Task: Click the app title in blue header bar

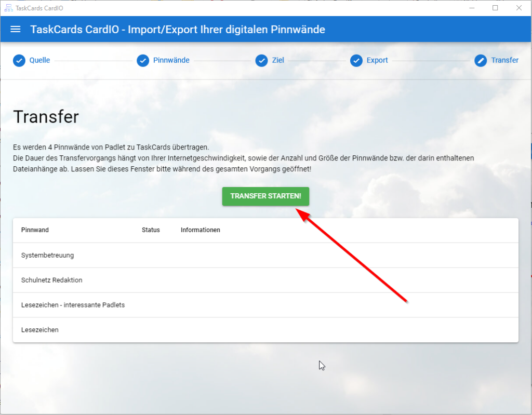Action: point(178,30)
